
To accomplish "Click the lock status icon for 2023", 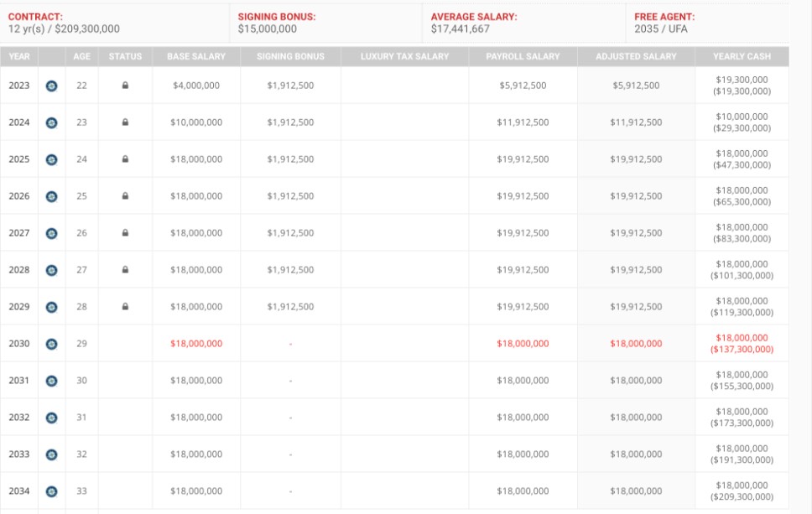I will 125,86.
